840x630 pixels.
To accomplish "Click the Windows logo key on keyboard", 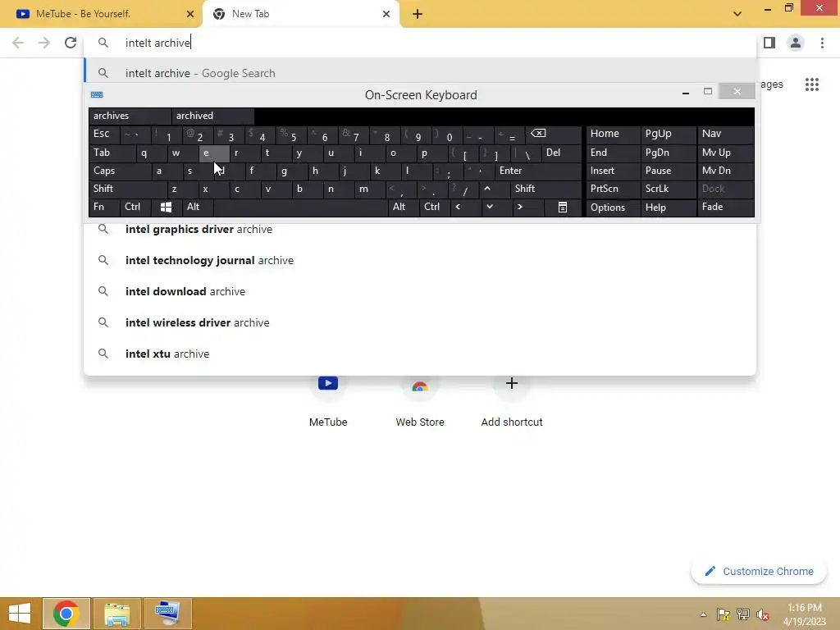I will [x=166, y=208].
